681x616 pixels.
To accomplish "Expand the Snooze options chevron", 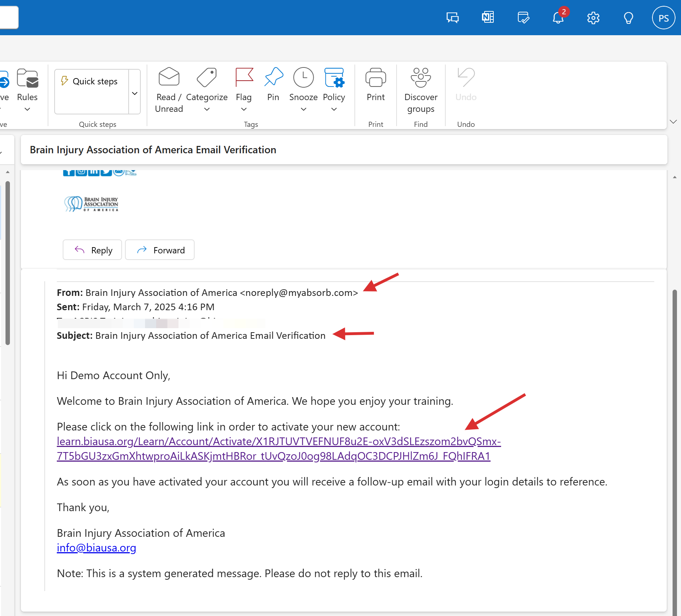I will click(x=303, y=109).
